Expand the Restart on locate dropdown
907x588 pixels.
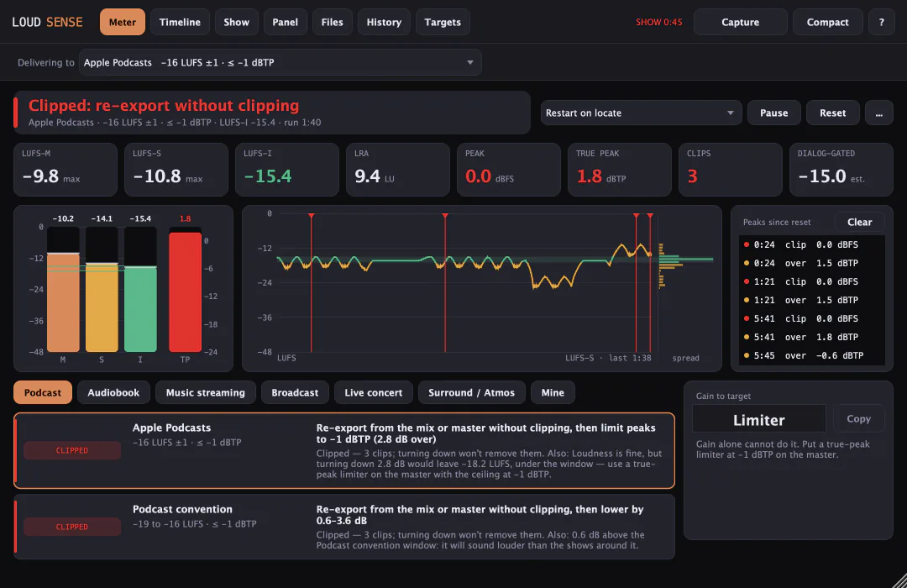pos(641,113)
